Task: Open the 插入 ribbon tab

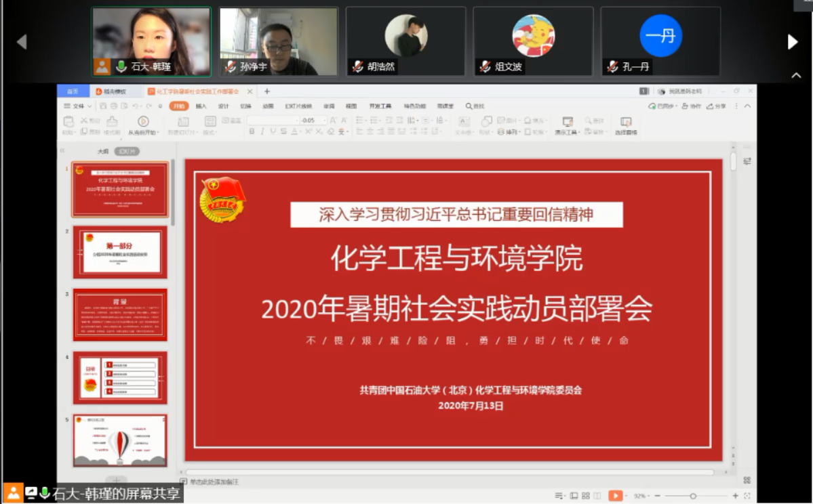Action: tap(201, 106)
